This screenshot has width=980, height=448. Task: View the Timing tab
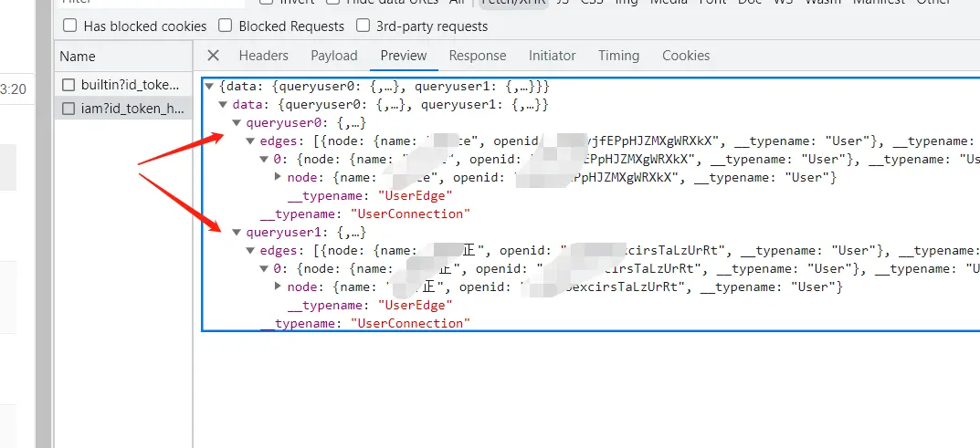coord(618,56)
